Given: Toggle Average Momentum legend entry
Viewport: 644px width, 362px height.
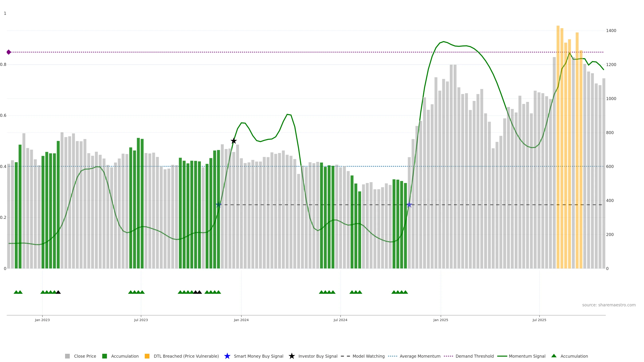Looking at the screenshot, I should 420,356.
